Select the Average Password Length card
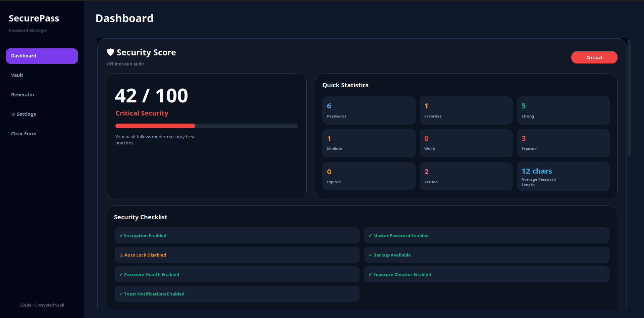The height and width of the screenshot is (318, 644). (x=563, y=176)
